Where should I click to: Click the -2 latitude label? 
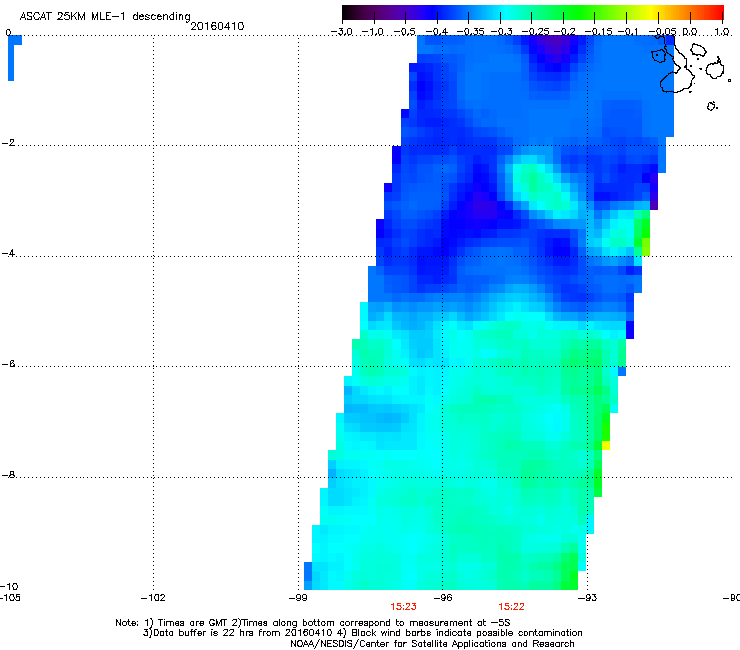(x=8, y=143)
